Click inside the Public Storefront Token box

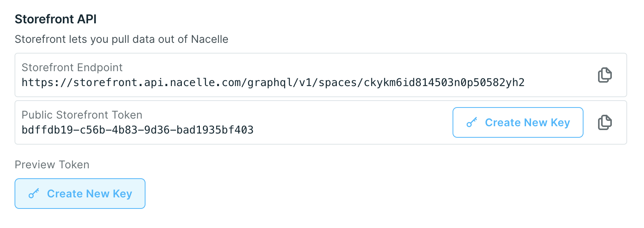tap(321, 122)
